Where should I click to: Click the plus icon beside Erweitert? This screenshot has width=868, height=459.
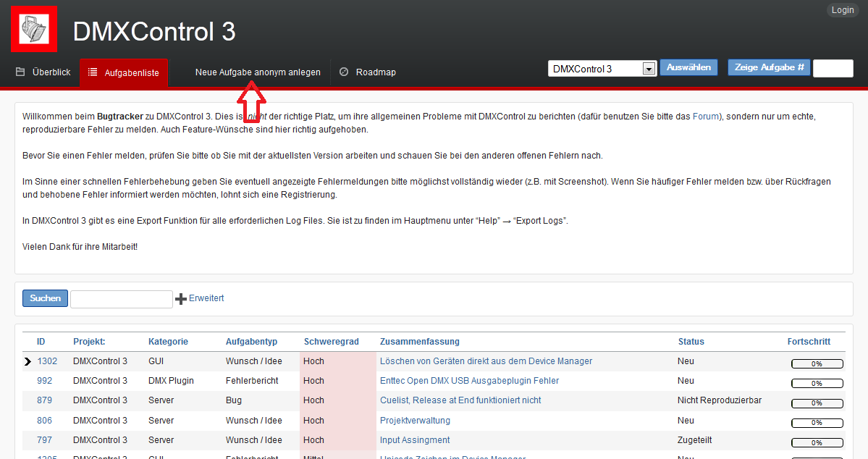point(181,299)
